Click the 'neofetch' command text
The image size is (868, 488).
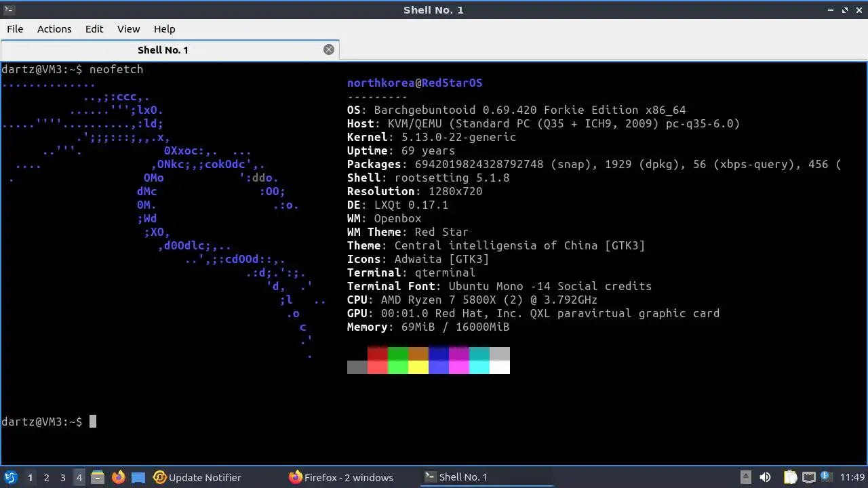pos(116,69)
